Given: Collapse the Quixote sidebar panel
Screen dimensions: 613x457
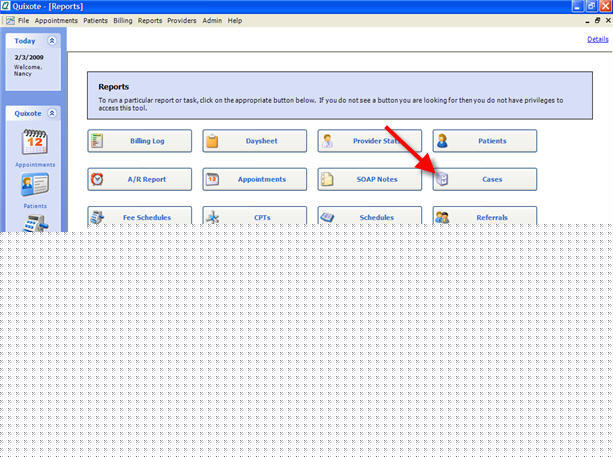Looking at the screenshot, I should 52,113.
